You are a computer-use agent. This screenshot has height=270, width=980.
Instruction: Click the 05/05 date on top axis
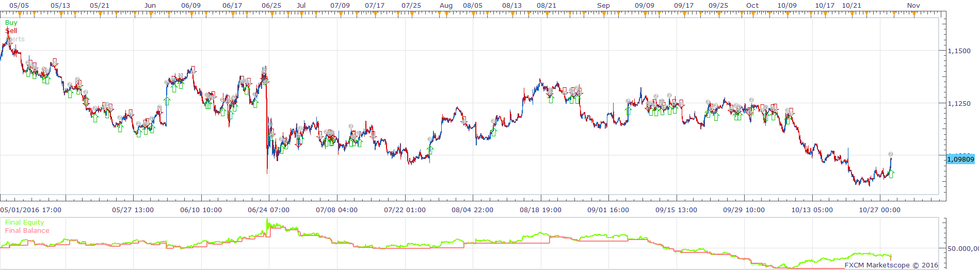[x=19, y=6]
